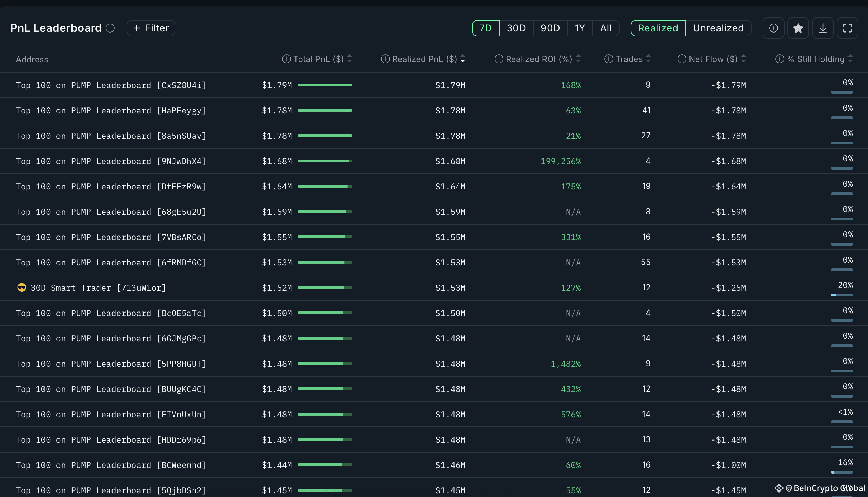Click the fullscreen expand icon button
Viewport: 868px width, 497px height.
[847, 28]
